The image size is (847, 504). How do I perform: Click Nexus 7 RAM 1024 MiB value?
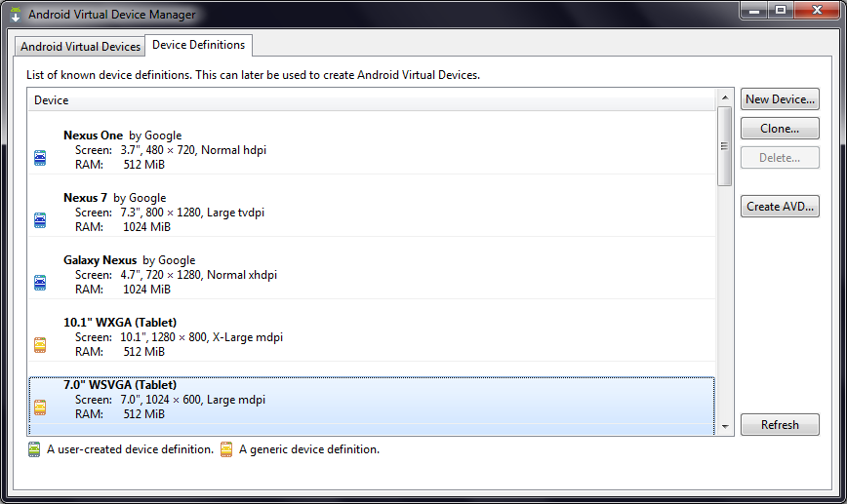(x=147, y=227)
